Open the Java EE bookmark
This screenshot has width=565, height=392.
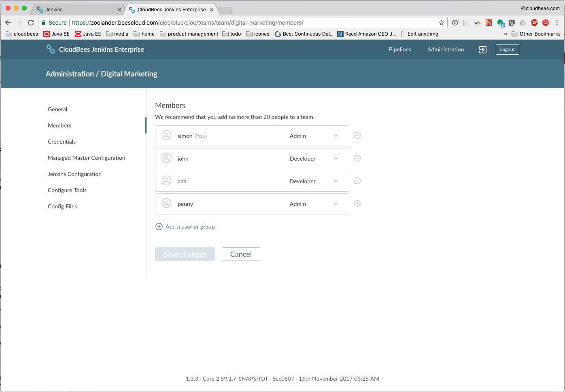(88, 34)
